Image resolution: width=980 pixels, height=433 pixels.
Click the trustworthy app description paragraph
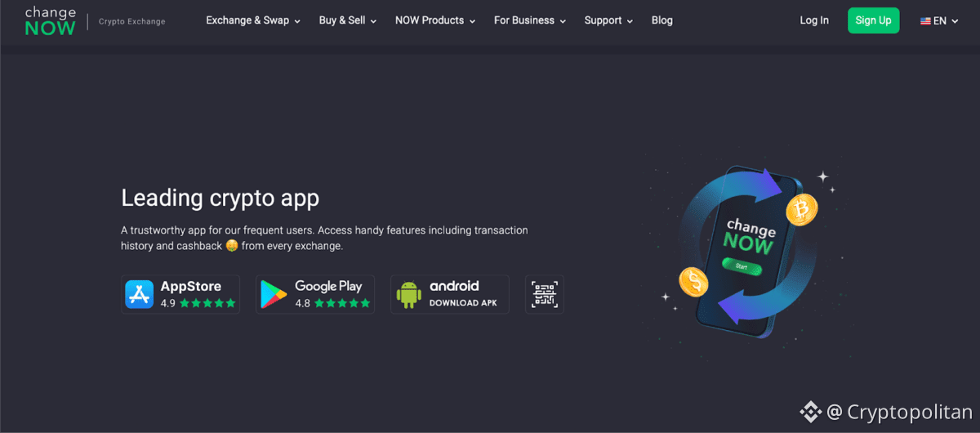[x=324, y=238]
